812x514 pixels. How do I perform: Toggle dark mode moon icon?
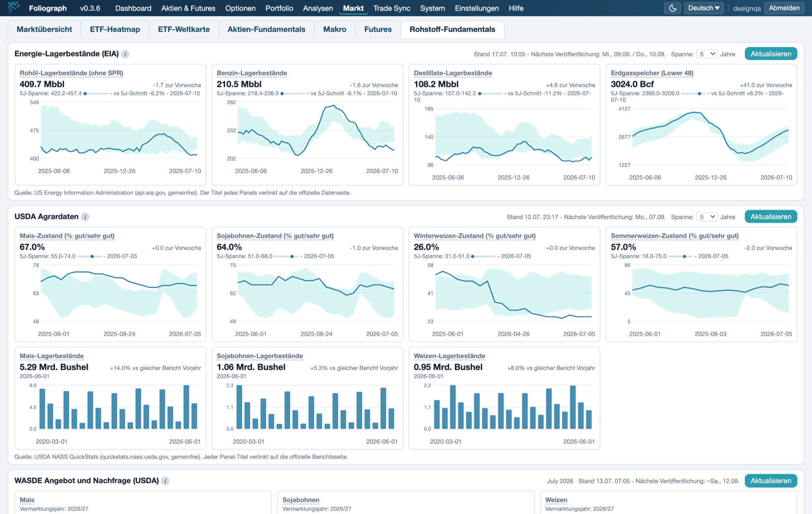pos(673,8)
